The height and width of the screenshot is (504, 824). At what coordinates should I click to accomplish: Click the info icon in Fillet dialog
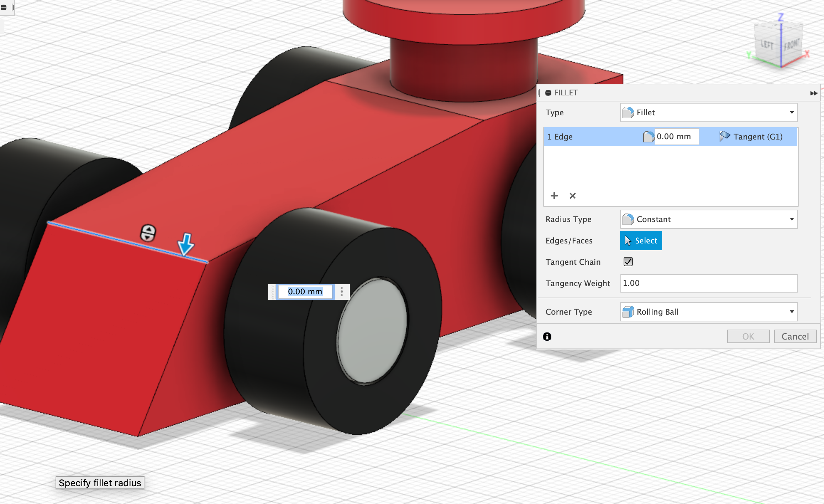click(547, 337)
